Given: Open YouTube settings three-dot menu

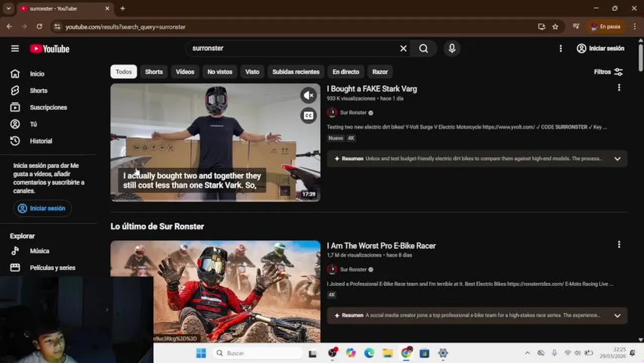Looking at the screenshot, I should tap(561, 48).
